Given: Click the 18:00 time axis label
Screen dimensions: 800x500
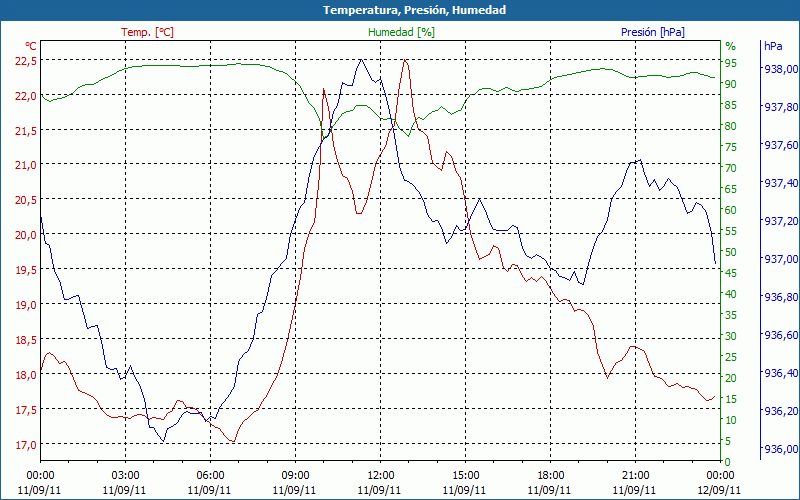Looking at the screenshot, I should [550, 476].
